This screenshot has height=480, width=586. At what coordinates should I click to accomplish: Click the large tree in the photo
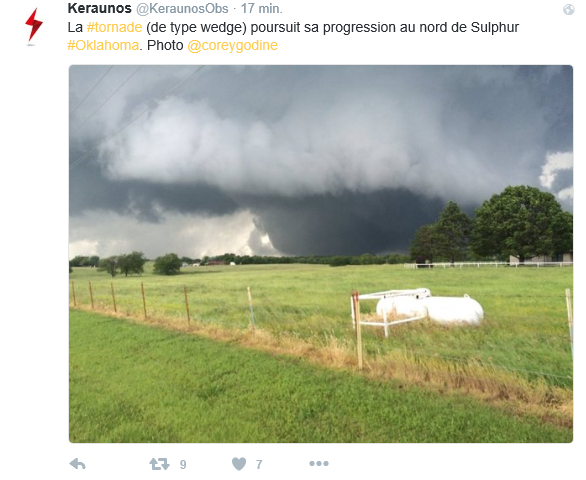point(522,224)
